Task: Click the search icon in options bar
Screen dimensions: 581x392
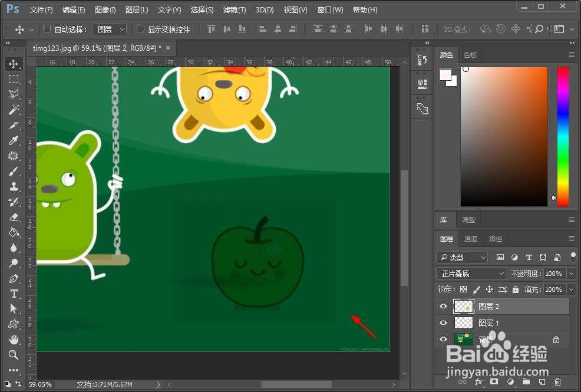Action: click(539, 29)
